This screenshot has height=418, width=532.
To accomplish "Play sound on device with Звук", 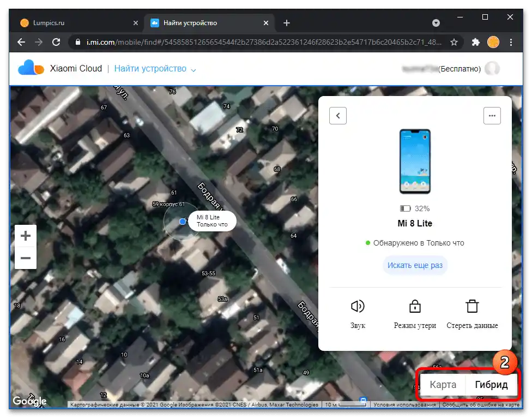I will pos(358,314).
